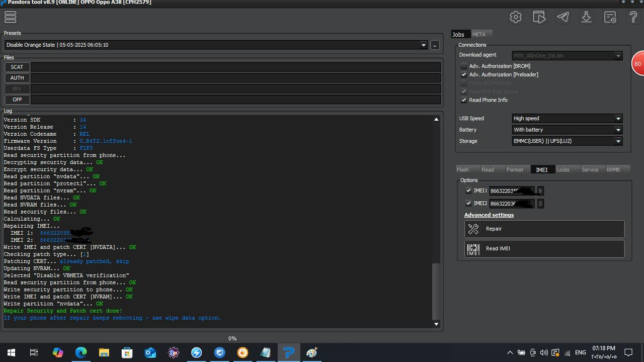Uncheck Adv. Authorization [Preloader]
Screen dimensions: 644x362
click(464, 74)
